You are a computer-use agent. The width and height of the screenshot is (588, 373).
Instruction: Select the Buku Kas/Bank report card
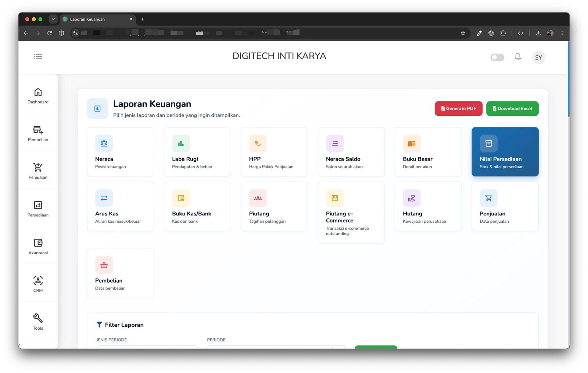[197, 207]
